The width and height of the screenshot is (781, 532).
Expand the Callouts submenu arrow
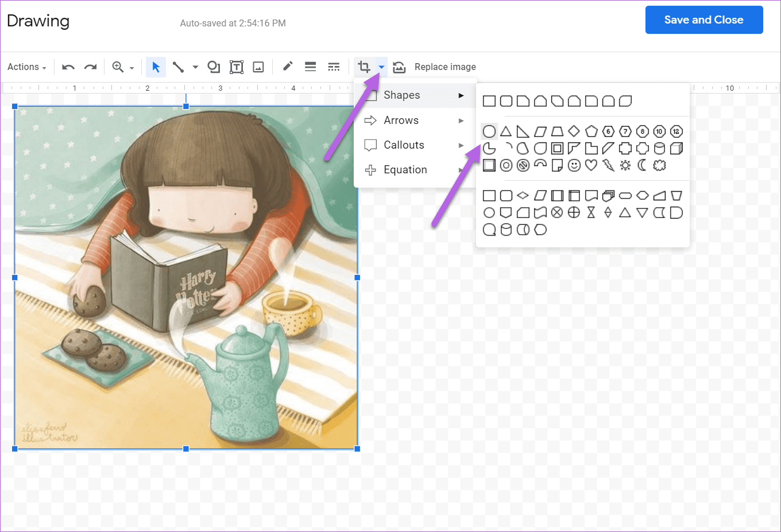coord(461,145)
